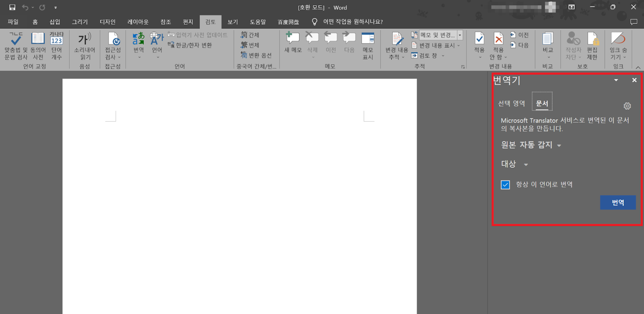Close the 번역기 translator pane
644x314 pixels.
[x=634, y=80]
